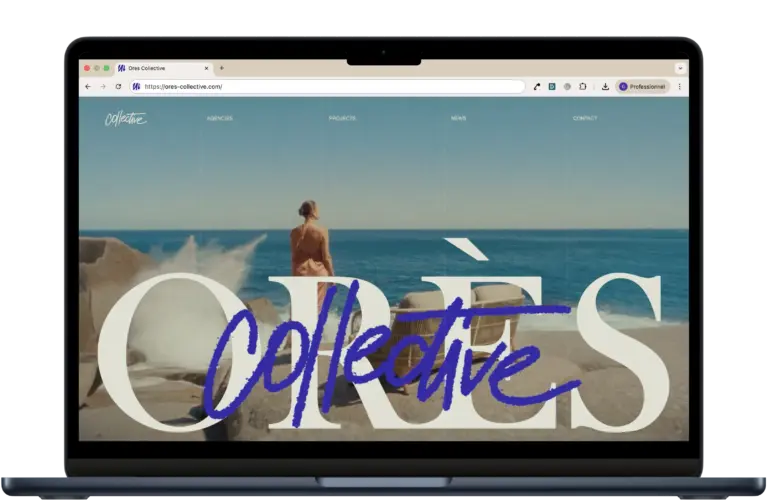
Task: Open the AGENCIES navigation link
Action: 219,119
